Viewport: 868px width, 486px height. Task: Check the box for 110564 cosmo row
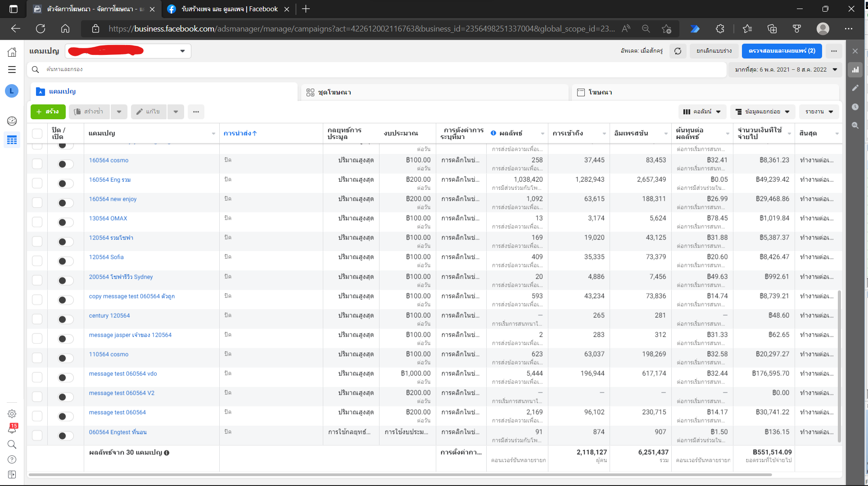[x=37, y=358]
